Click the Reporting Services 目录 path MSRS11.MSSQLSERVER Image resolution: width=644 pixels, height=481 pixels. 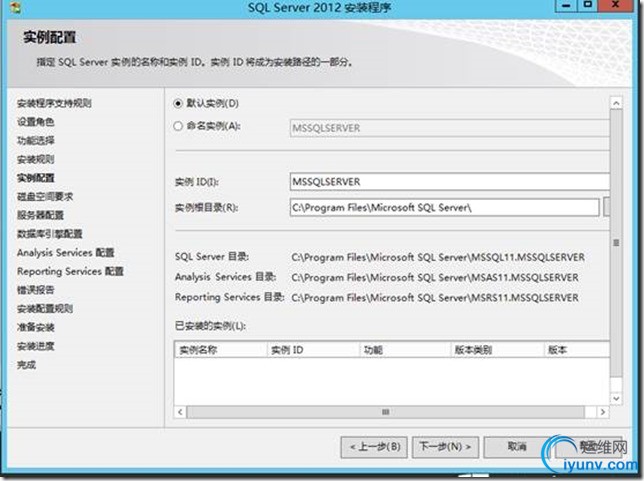point(435,298)
